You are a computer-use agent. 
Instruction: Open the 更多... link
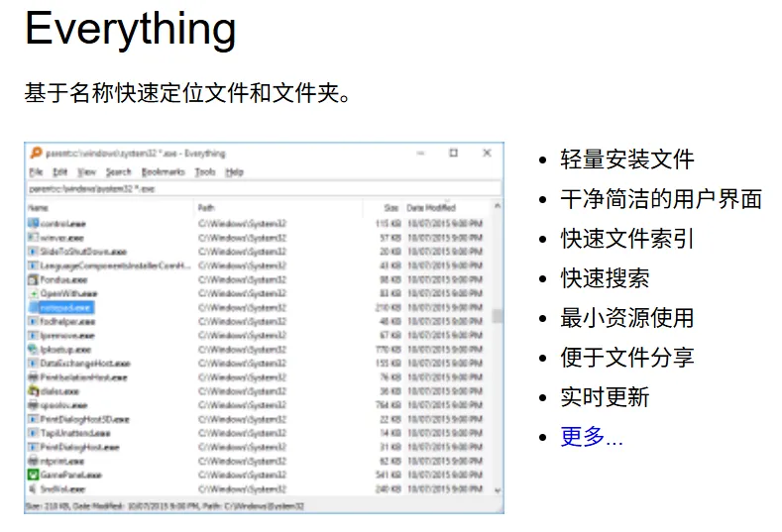coord(591,437)
